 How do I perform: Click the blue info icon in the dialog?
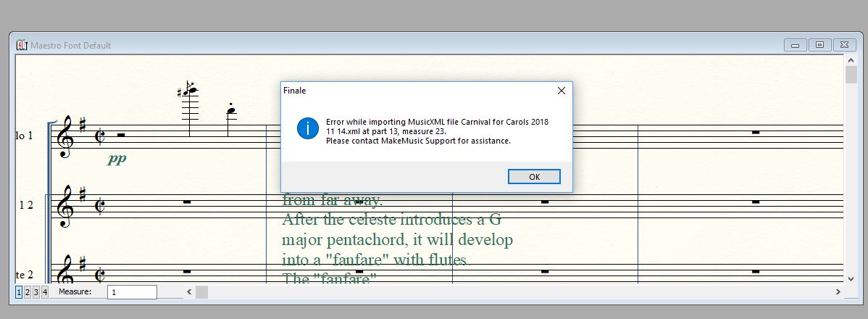coord(308,128)
